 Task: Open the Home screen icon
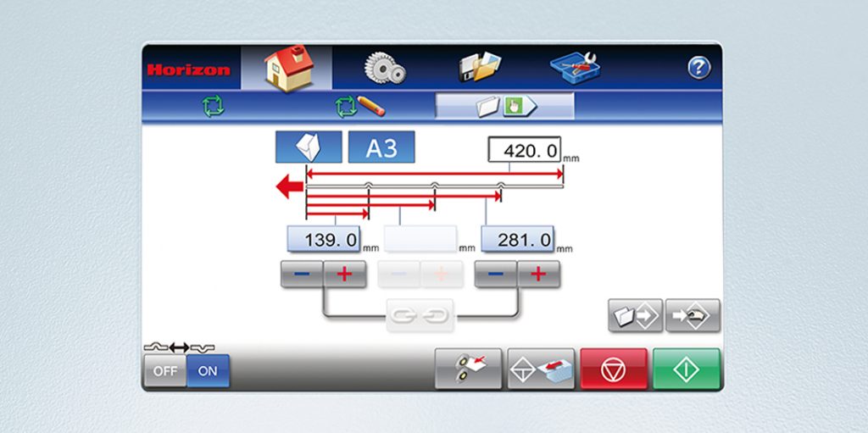[x=287, y=68]
